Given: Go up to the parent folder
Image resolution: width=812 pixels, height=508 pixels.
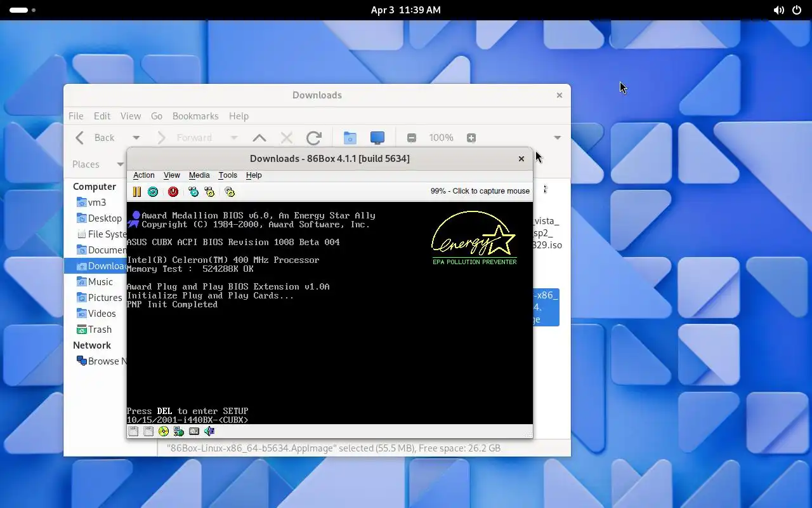Looking at the screenshot, I should pos(259,138).
